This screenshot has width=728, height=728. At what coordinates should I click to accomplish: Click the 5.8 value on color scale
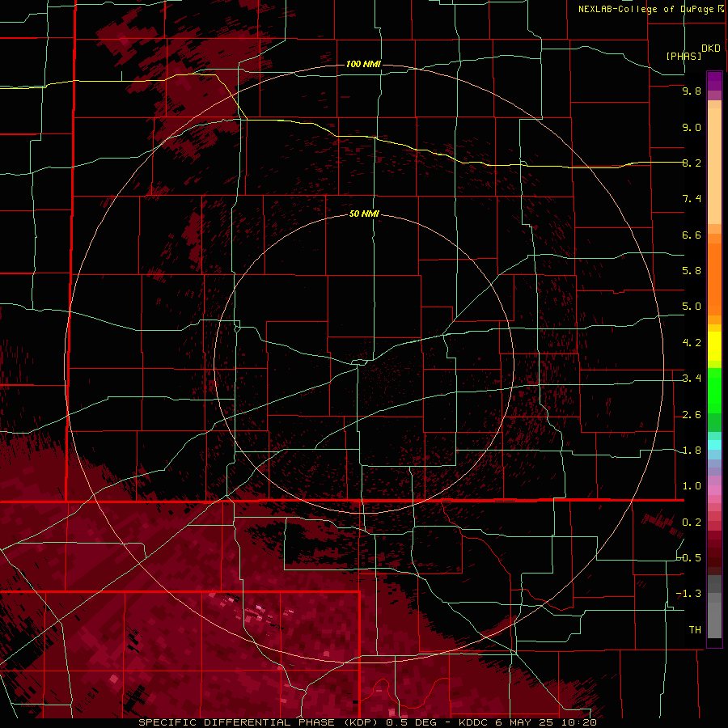pyautogui.click(x=692, y=271)
